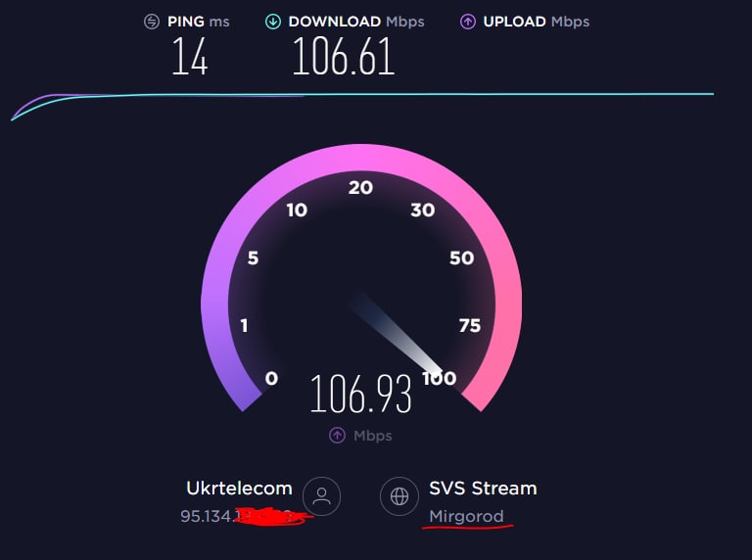Click the speedometer needle on the gauge
The height and width of the screenshot is (560, 752).
399,333
